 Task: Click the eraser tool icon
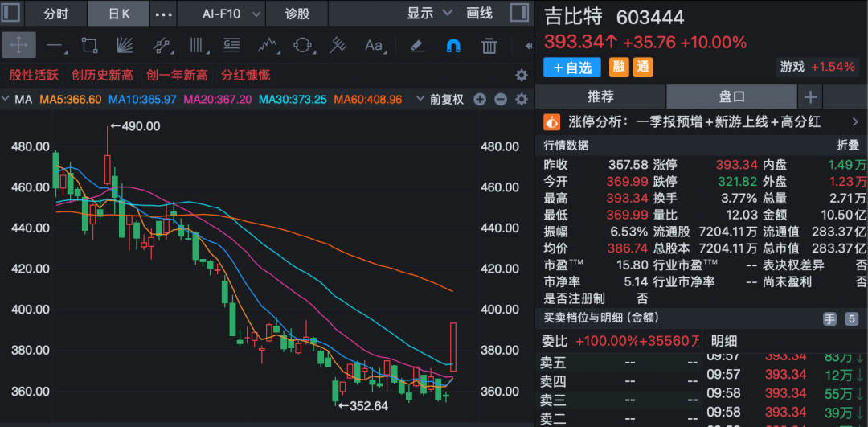(x=417, y=45)
